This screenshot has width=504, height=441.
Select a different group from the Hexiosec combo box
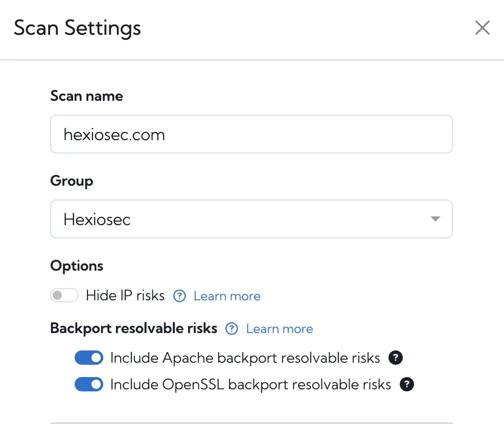pos(251,218)
